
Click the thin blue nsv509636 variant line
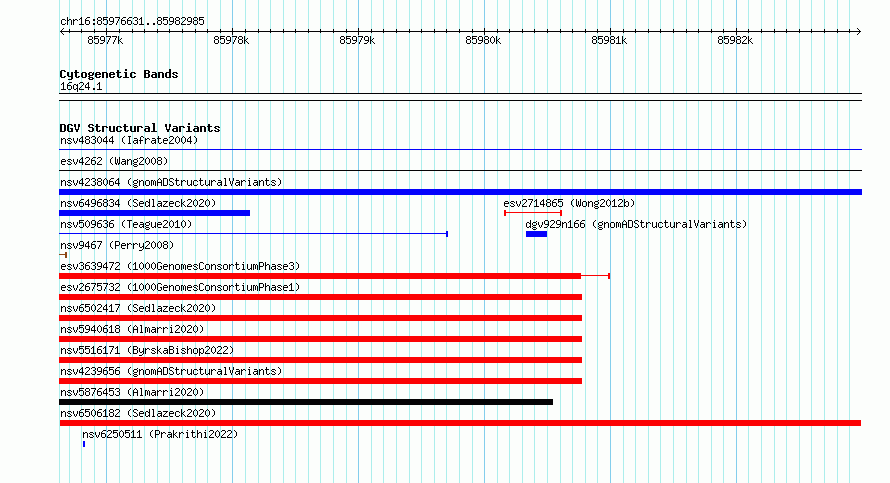(254, 234)
